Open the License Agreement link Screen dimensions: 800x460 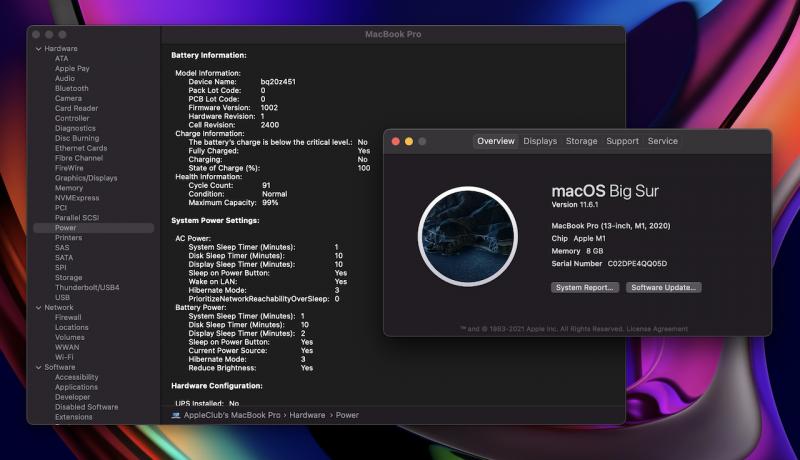657,329
